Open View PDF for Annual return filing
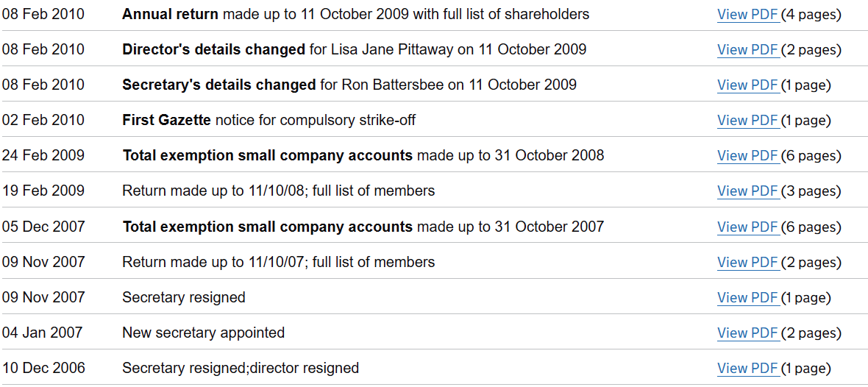Viewport: 868px width, 387px height. pos(748,15)
